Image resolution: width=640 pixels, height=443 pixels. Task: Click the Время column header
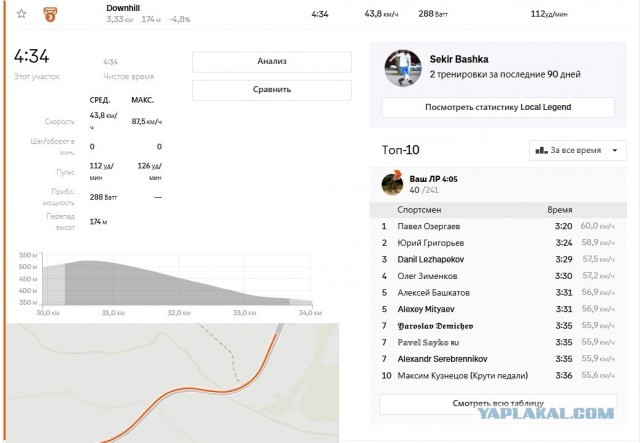560,210
